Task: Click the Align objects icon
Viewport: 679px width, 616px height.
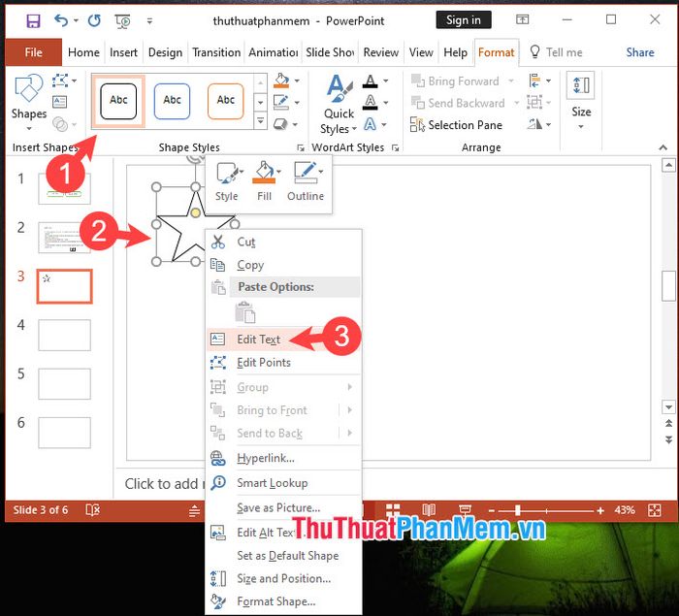Action: click(534, 81)
